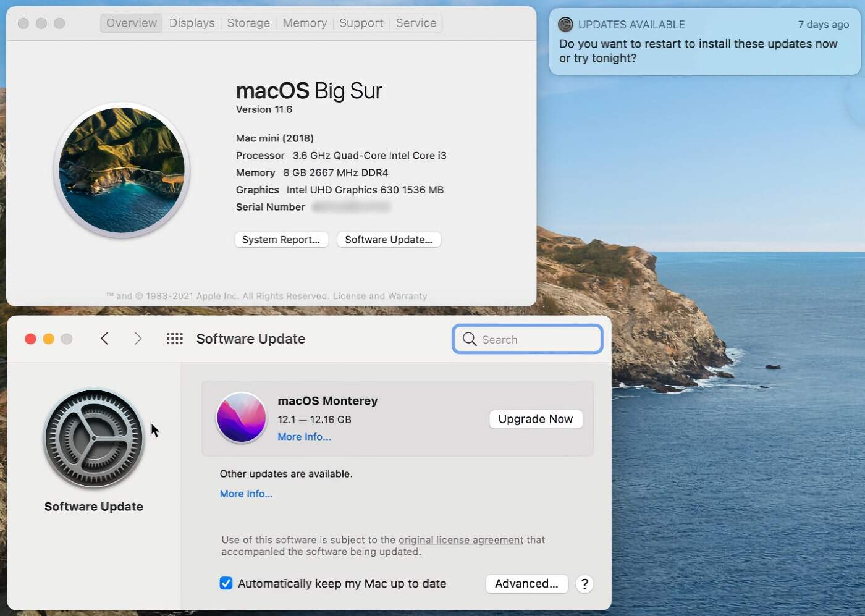The height and width of the screenshot is (616, 865).
Task: Minimize the Software Update window
Action: (49, 339)
